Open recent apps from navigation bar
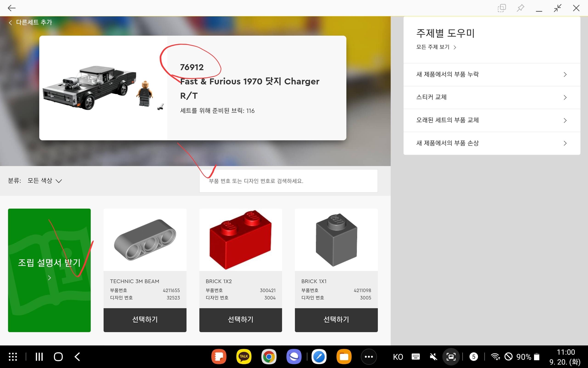The width and height of the screenshot is (588, 368). [39, 357]
